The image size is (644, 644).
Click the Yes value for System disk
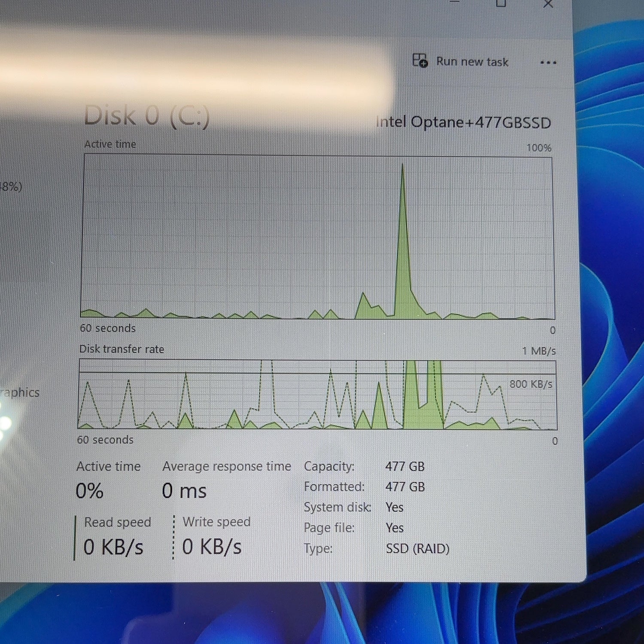[395, 507]
